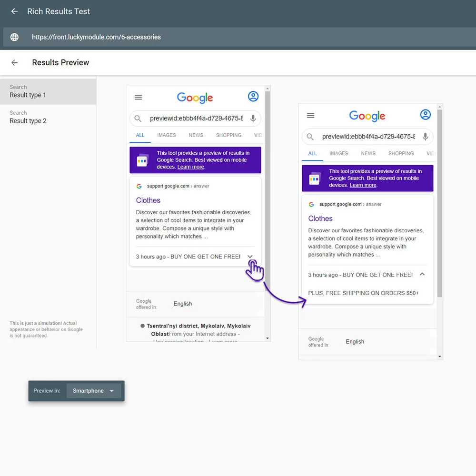Click microphone icon in right preview search box

(425, 137)
